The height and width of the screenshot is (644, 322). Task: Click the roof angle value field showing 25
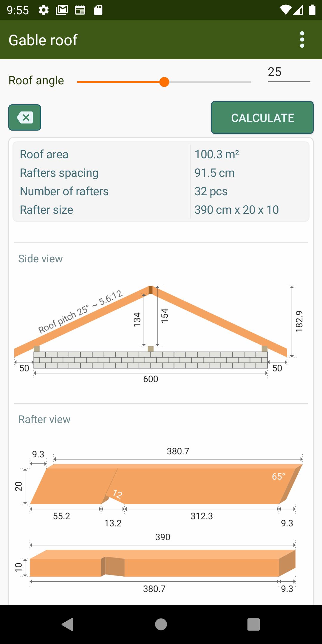(289, 72)
